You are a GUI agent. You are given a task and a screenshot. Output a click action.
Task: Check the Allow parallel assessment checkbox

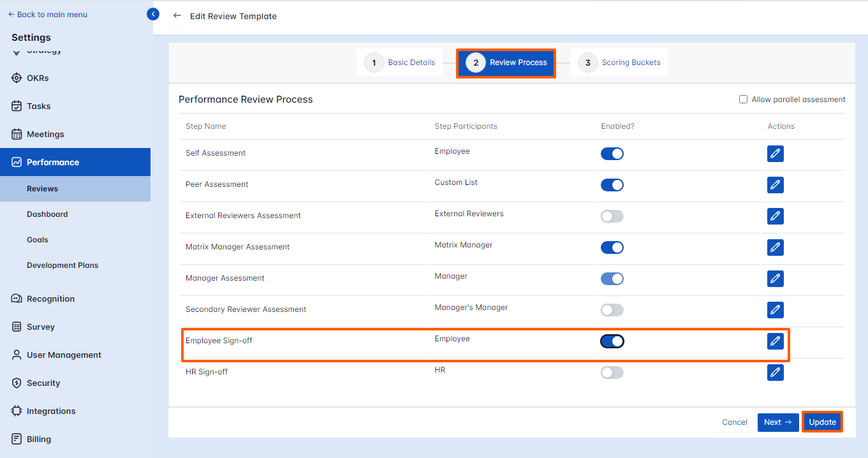pyautogui.click(x=743, y=99)
